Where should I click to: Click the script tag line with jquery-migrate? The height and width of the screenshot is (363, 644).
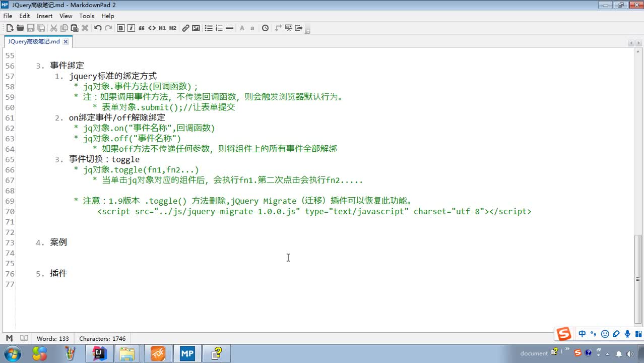pos(314,211)
